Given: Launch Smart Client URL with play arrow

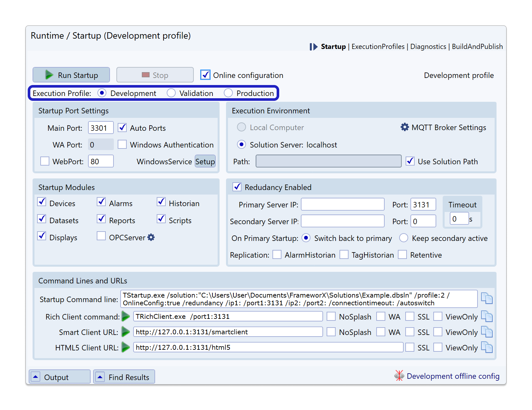Looking at the screenshot, I should coord(126,332).
